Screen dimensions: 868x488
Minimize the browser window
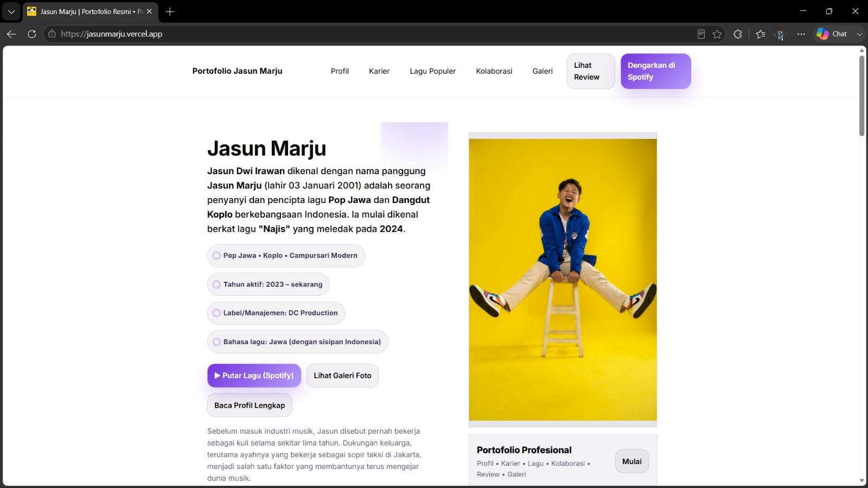coord(803,11)
